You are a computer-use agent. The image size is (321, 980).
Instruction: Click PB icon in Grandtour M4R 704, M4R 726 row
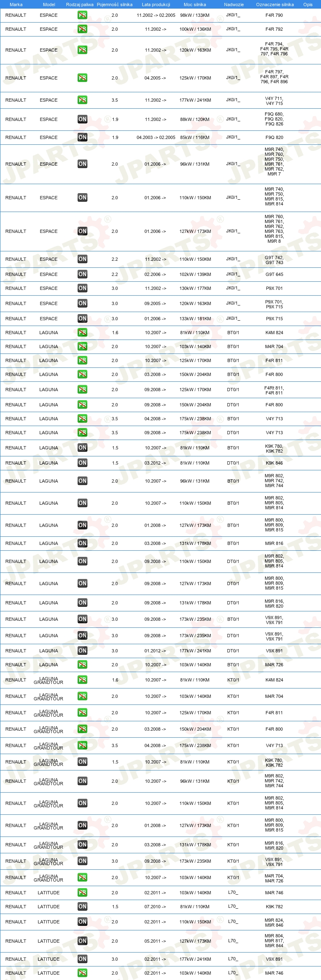83,877
